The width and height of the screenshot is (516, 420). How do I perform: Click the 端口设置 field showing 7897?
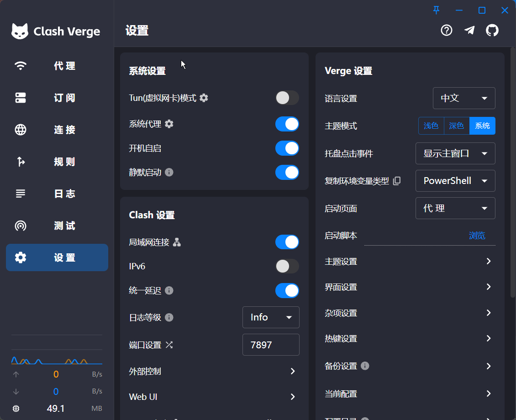271,345
